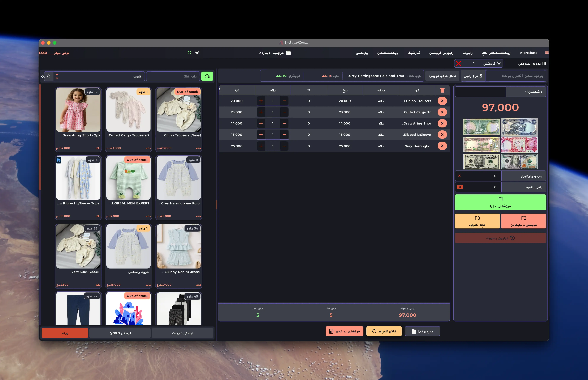Viewport: 588px width, 380px height.
Task: Click the red banknote icon in the change field
Action: [x=460, y=187]
